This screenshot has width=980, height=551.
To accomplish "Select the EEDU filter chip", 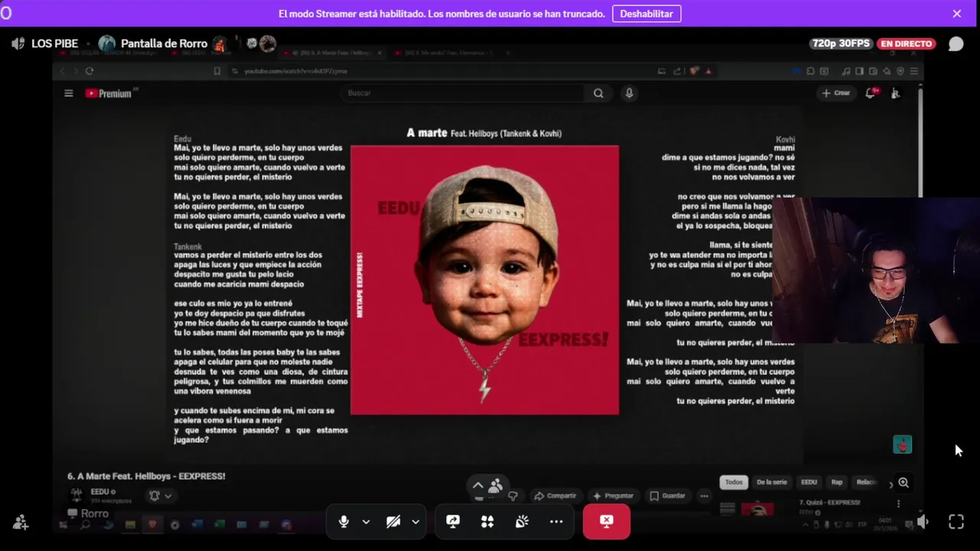I will [809, 483].
